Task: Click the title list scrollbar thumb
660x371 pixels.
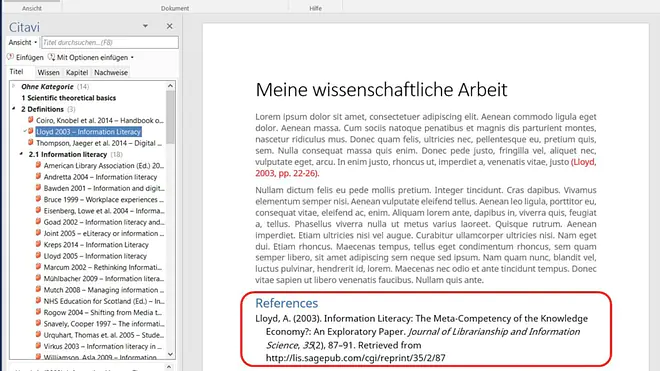Action: coord(170,117)
